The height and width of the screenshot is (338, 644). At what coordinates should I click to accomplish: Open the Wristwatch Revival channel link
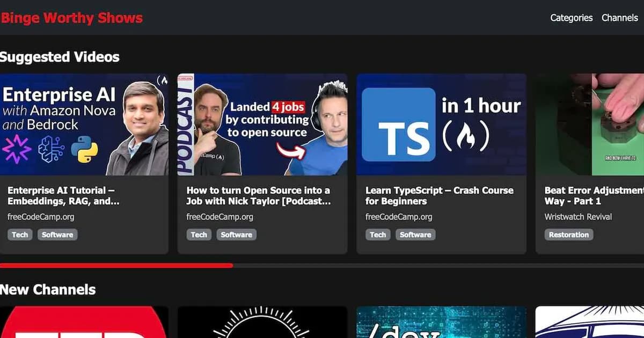click(578, 217)
